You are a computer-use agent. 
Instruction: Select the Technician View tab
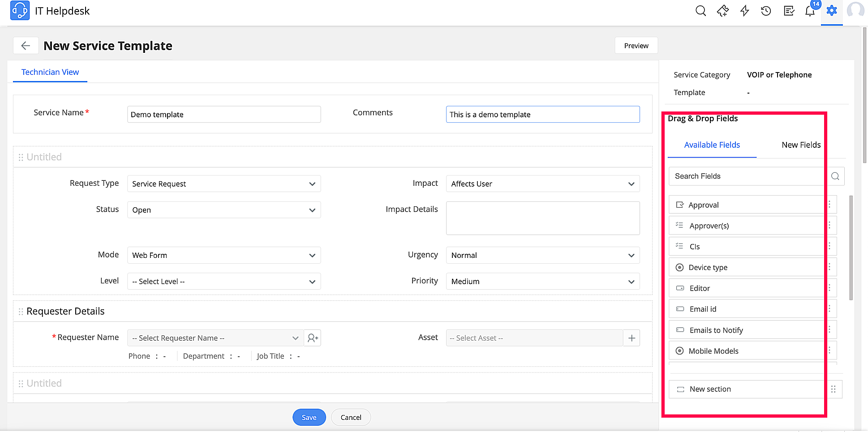[x=50, y=72]
